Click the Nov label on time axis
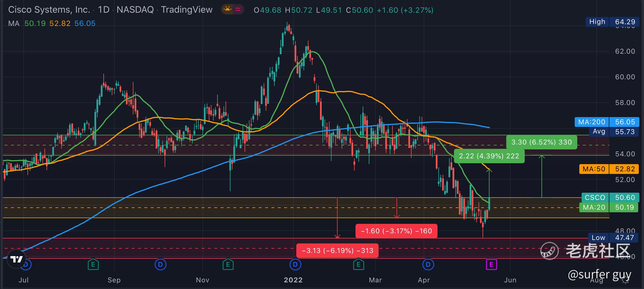Viewport: 644px width, 289px height. point(202,280)
